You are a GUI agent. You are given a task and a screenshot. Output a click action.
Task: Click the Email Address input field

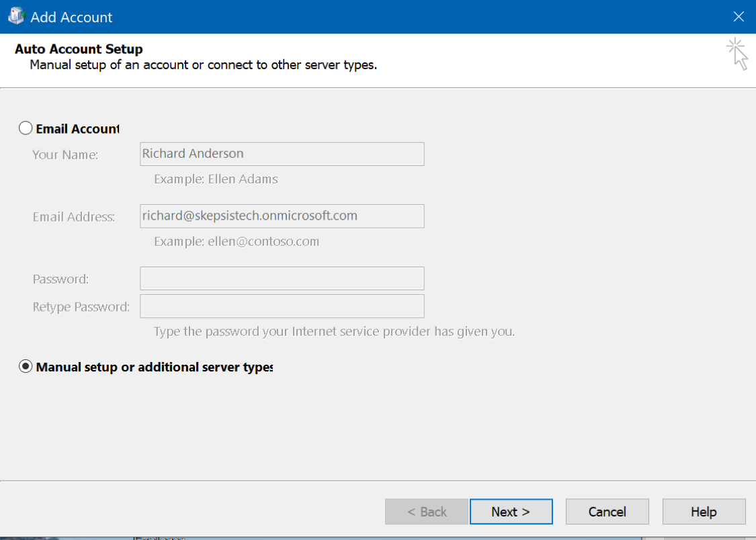coord(282,216)
